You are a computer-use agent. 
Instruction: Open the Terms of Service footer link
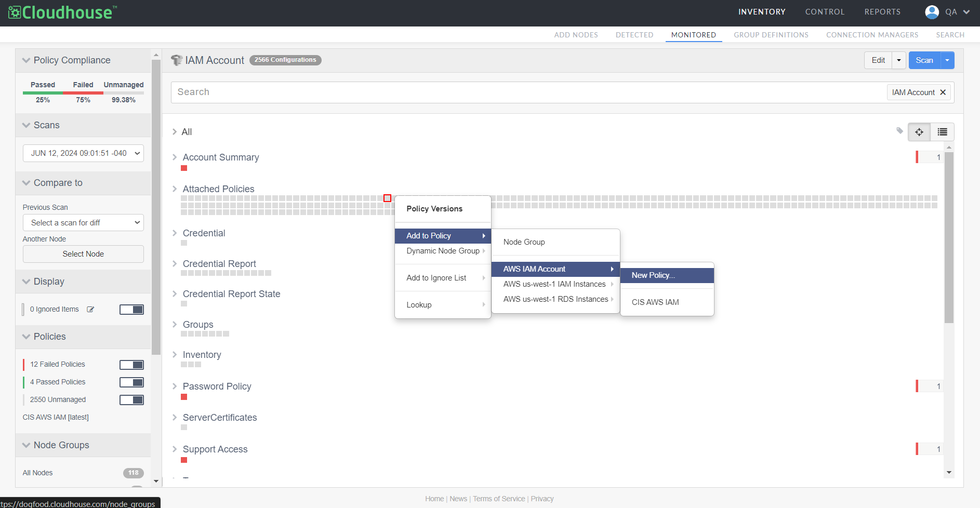[499, 499]
